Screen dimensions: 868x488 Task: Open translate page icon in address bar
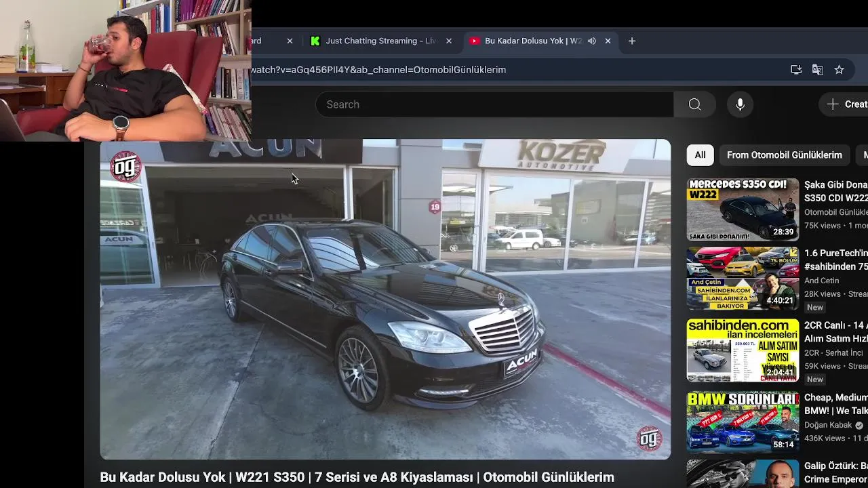tap(818, 70)
